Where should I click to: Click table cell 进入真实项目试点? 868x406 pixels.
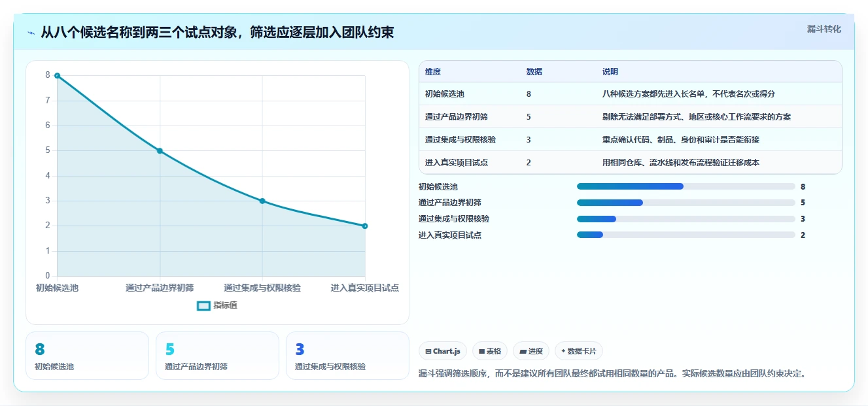pyautogui.click(x=457, y=163)
